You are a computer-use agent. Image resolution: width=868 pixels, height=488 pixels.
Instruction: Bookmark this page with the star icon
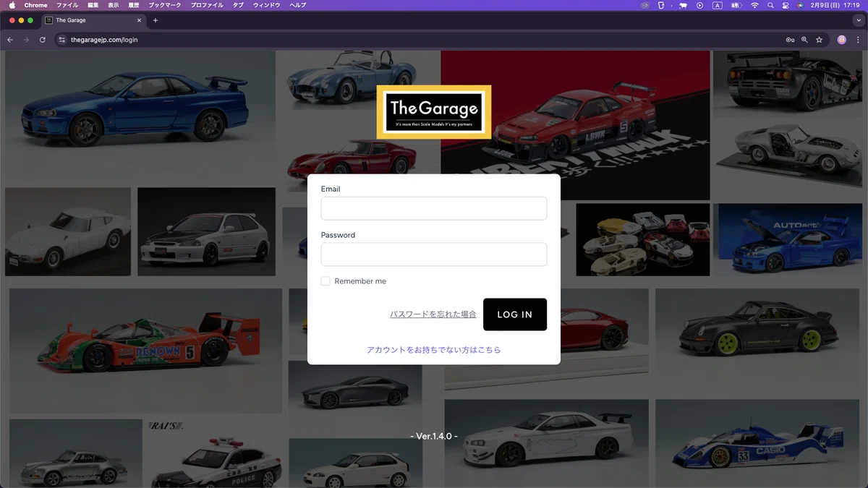[820, 40]
